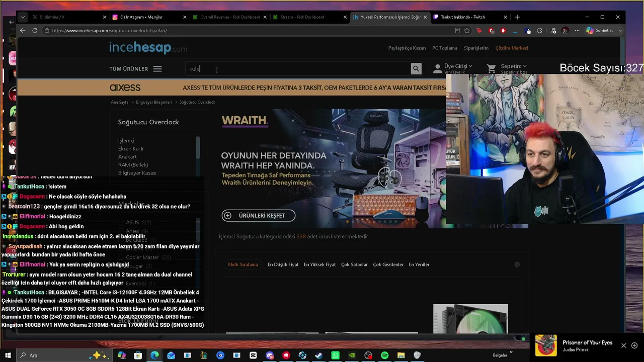
Task: Expand the Sepetim cart dropdown
Action: pos(514,66)
